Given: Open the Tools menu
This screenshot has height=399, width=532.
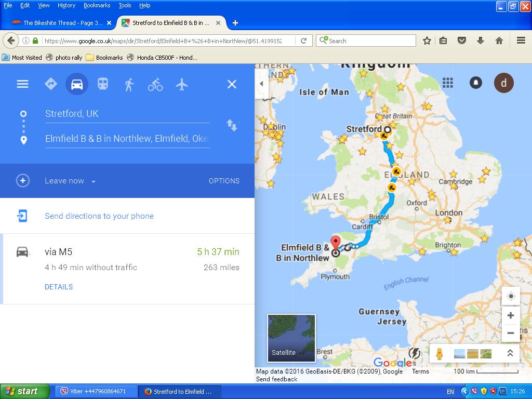Looking at the screenshot, I should click(125, 5).
